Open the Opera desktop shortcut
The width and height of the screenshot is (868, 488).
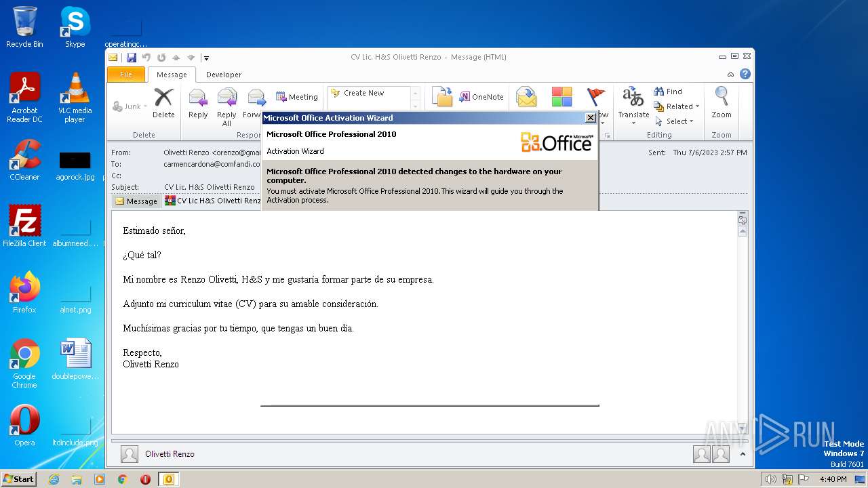[24, 426]
